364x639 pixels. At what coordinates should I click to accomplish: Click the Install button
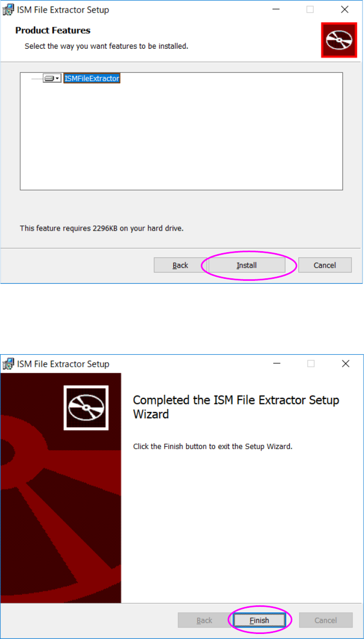pyautogui.click(x=247, y=265)
